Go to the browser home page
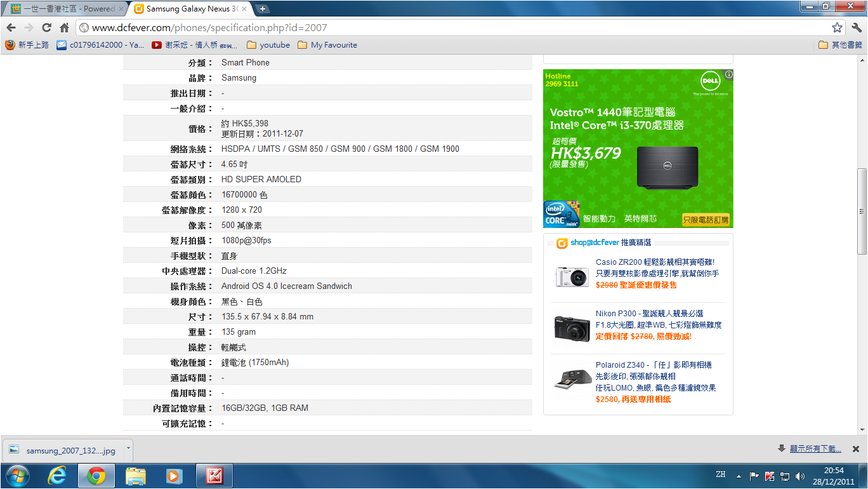The image size is (868, 489). [64, 28]
